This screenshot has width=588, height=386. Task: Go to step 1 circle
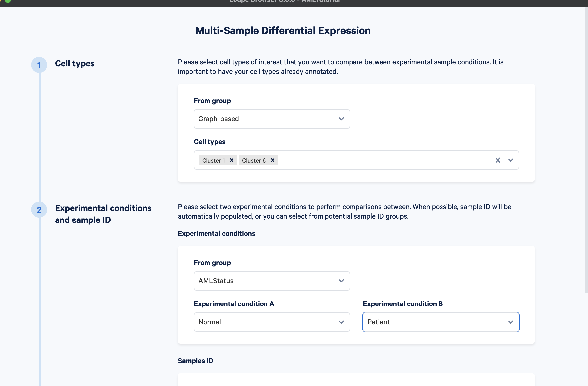(39, 65)
